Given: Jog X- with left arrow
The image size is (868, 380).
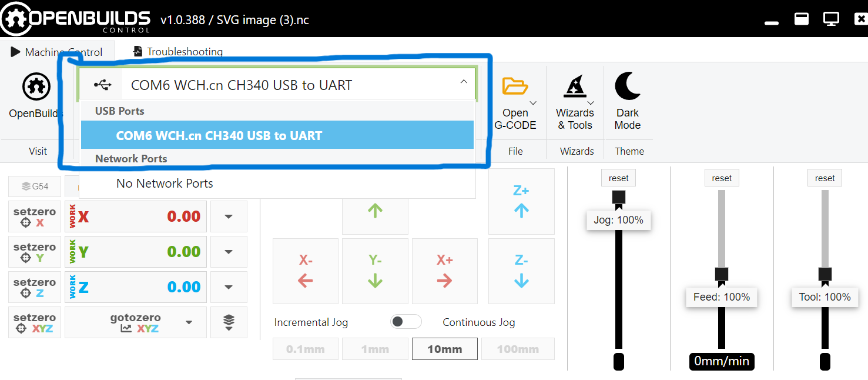Looking at the screenshot, I should [x=306, y=271].
